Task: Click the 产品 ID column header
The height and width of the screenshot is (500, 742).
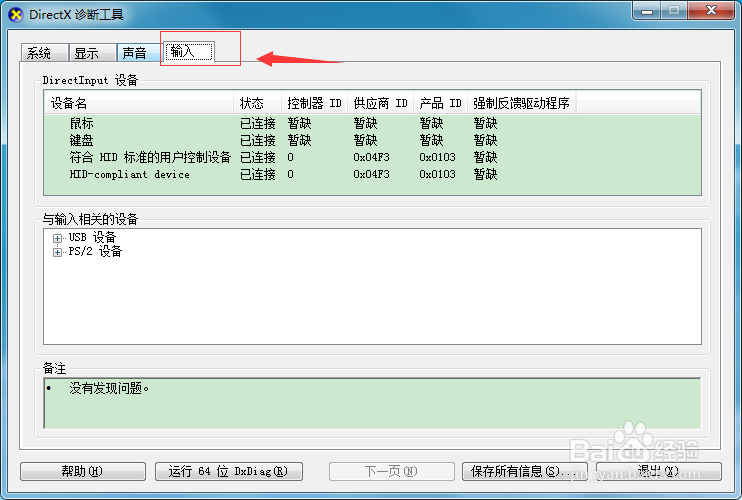Action: (441, 103)
